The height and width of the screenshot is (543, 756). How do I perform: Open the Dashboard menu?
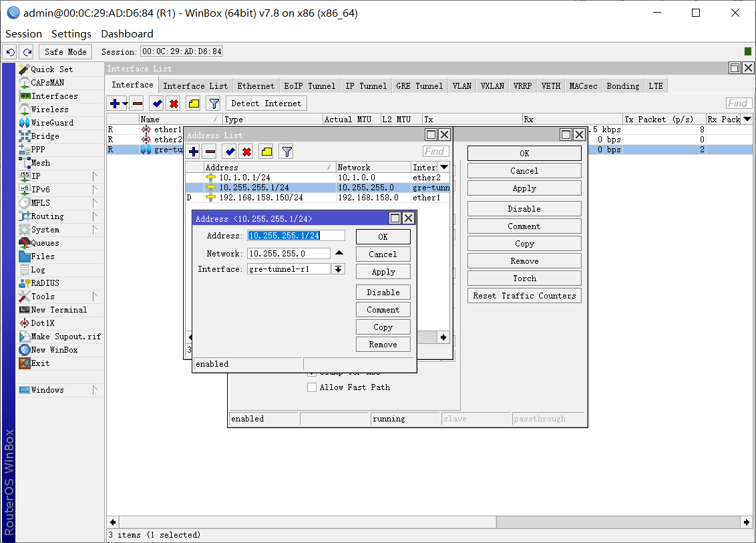pyautogui.click(x=127, y=34)
